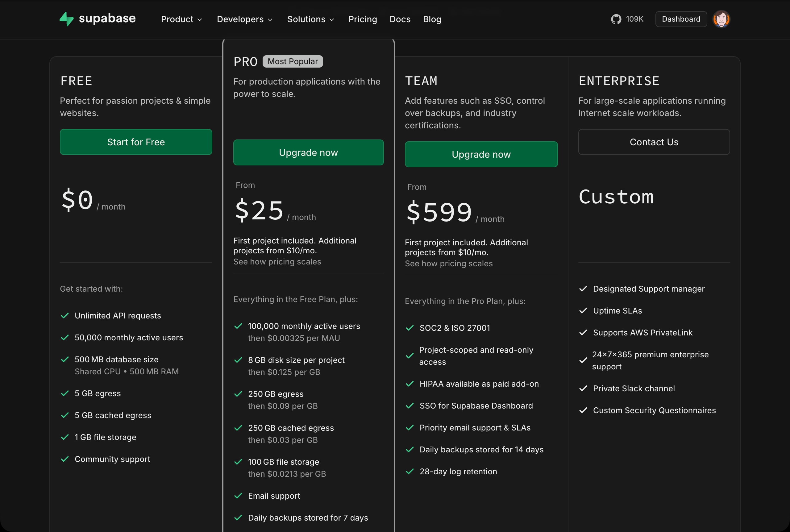Click checkmark beside Uptime SLAs

[x=583, y=310]
